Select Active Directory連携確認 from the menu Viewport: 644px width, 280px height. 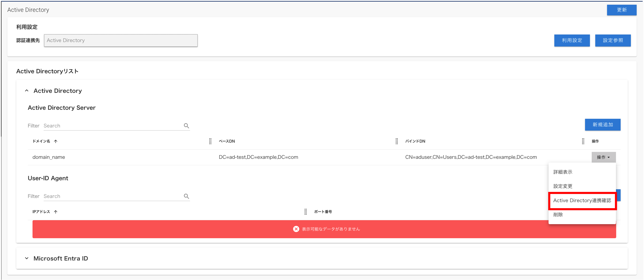coord(582,200)
